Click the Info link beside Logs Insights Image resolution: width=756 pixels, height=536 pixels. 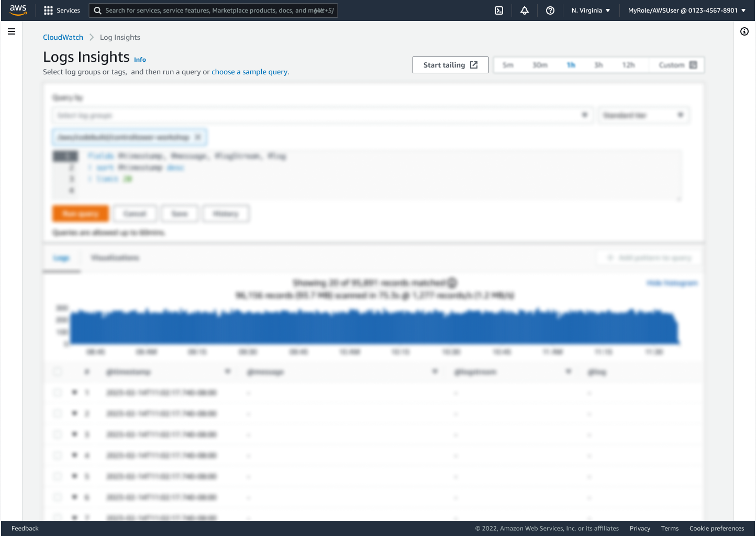pos(140,60)
